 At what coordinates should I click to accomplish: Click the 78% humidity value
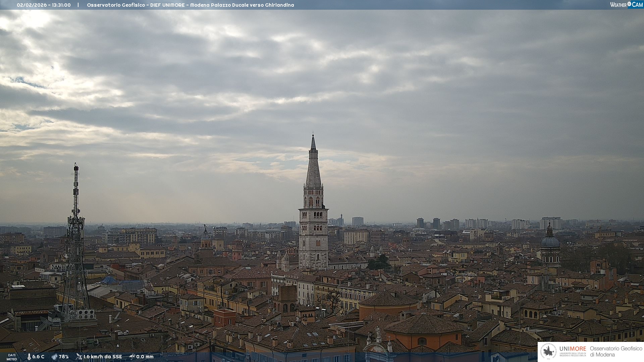coord(64,357)
